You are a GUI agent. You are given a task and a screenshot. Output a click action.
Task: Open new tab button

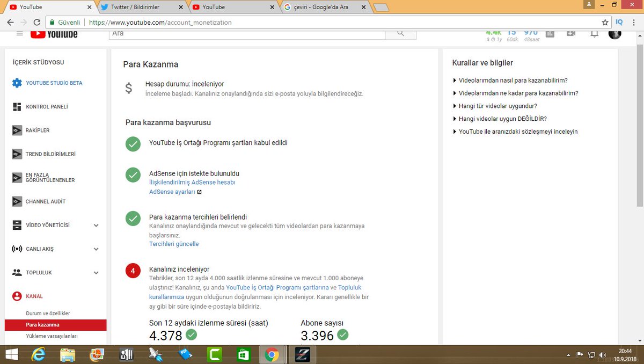[380, 8]
